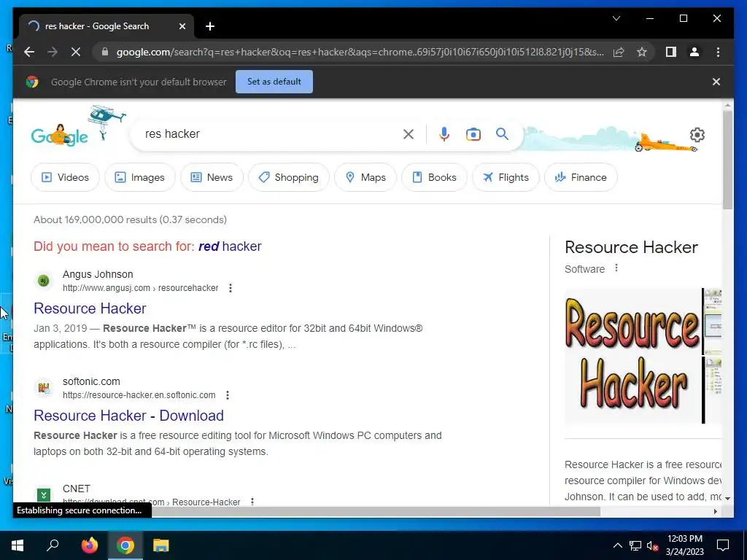Viewport: 747px width, 560px height.
Task: Open a new tab
Action: 210,26
